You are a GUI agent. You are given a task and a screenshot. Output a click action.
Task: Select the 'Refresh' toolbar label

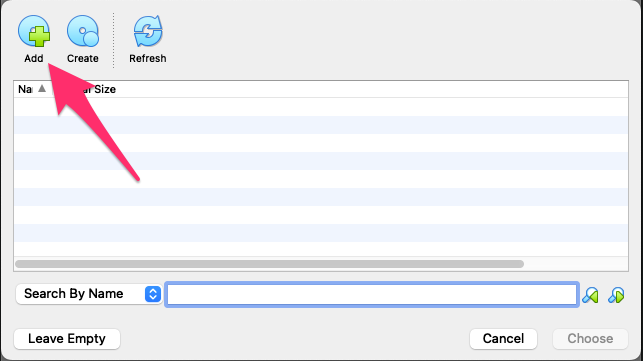click(148, 58)
